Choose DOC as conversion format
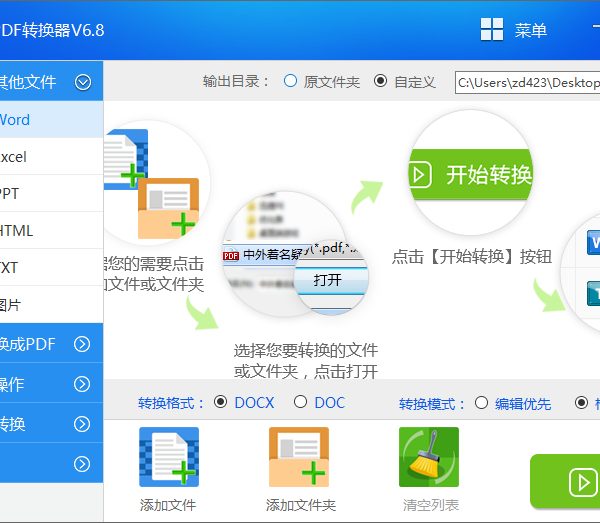600x523 pixels. pos(299,402)
